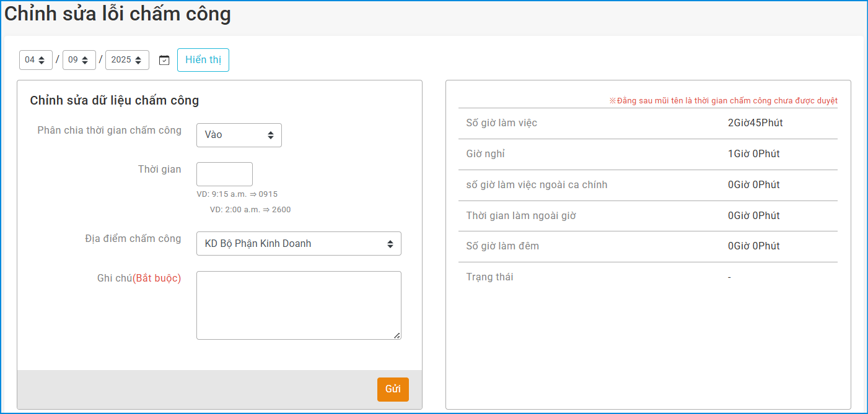Grab the textarea resize handle corner

397,335
